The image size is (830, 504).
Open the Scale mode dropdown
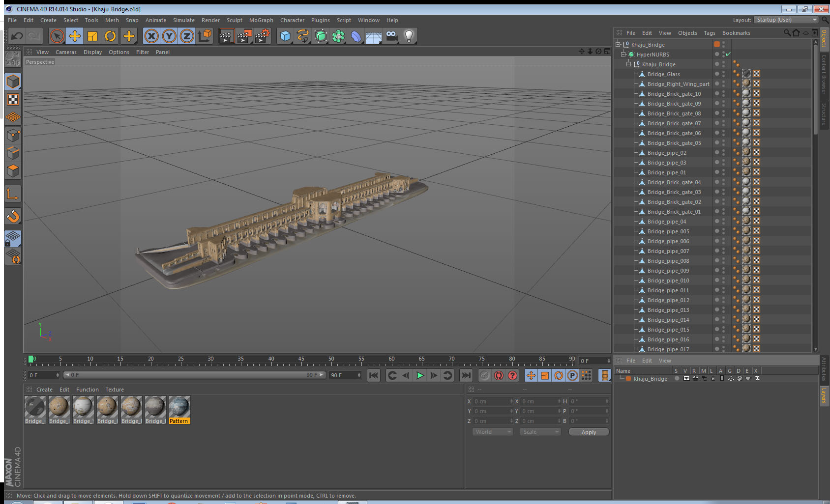tap(540, 432)
